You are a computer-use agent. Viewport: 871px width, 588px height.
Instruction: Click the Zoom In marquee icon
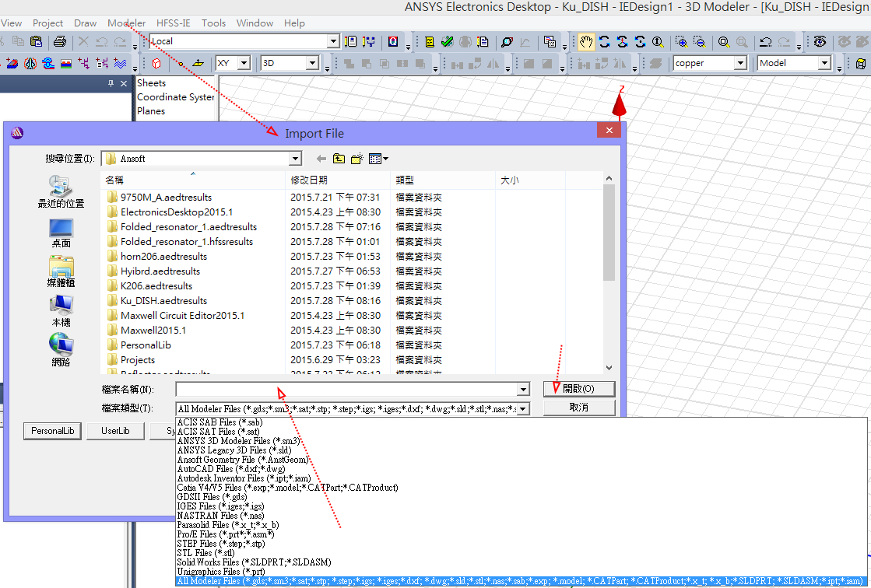click(x=681, y=42)
